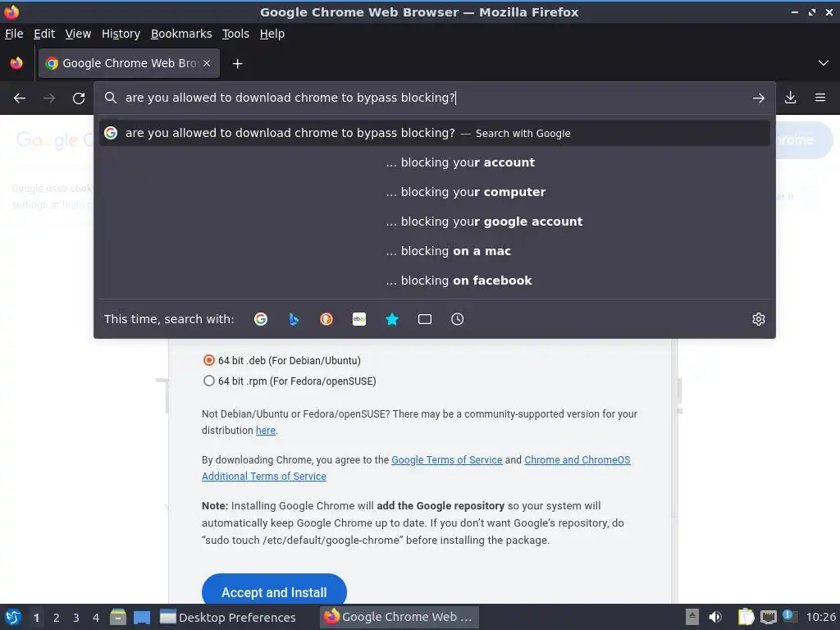Select suggestion 'blocking on facebook'
The width and height of the screenshot is (840, 630).
pyautogui.click(x=435, y=281)
